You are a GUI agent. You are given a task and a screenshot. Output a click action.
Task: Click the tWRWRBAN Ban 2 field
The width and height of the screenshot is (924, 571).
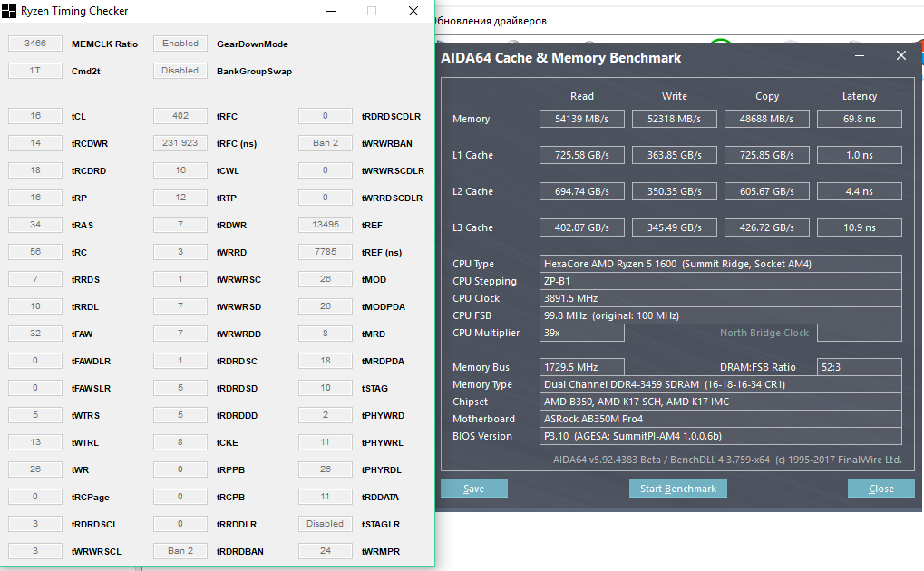326,143
